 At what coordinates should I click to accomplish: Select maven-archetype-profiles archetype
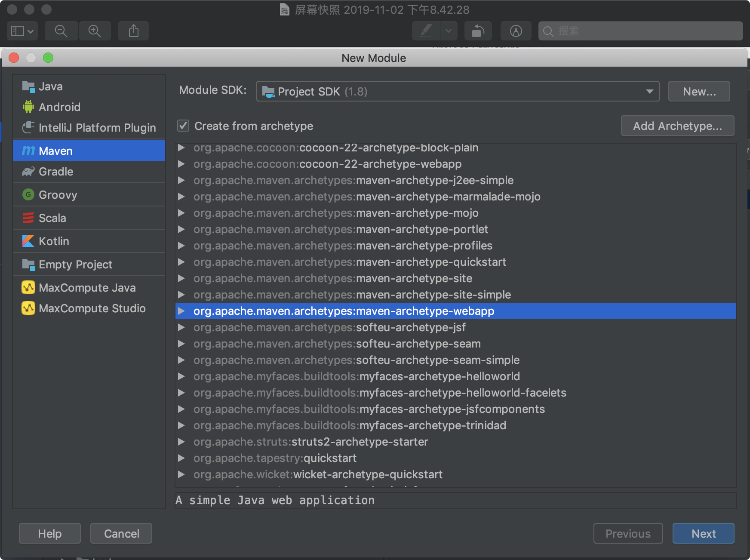point(456,246)
